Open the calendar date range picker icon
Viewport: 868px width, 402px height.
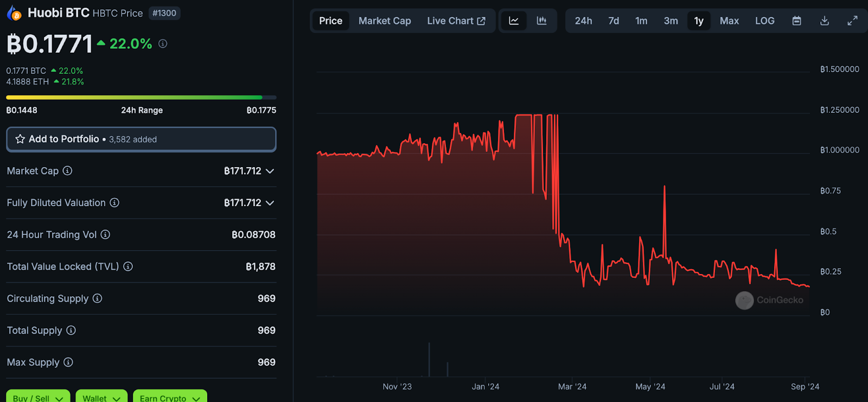[796, 21]
